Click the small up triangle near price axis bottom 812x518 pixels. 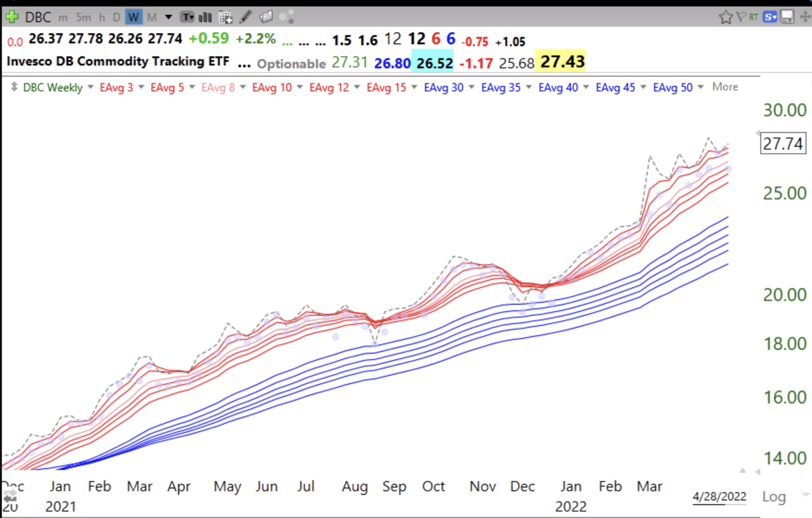(x=743, y=470)
